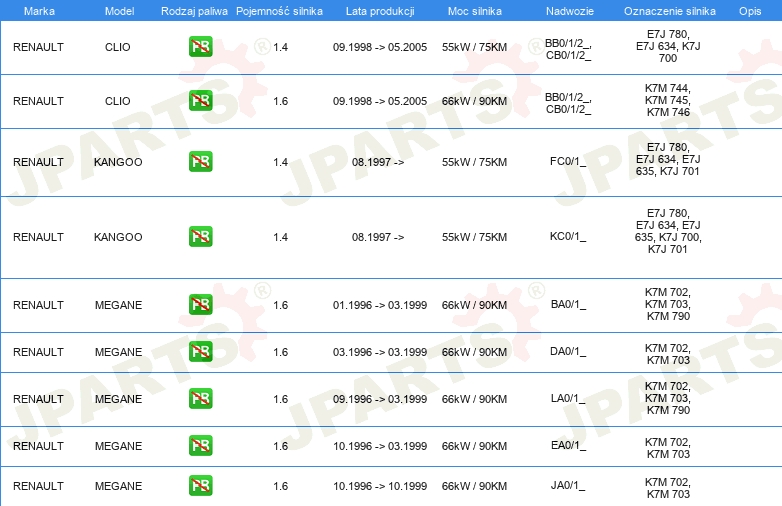Click engine codes ending 'K7J 700, K7J 701'

point(668,231)
